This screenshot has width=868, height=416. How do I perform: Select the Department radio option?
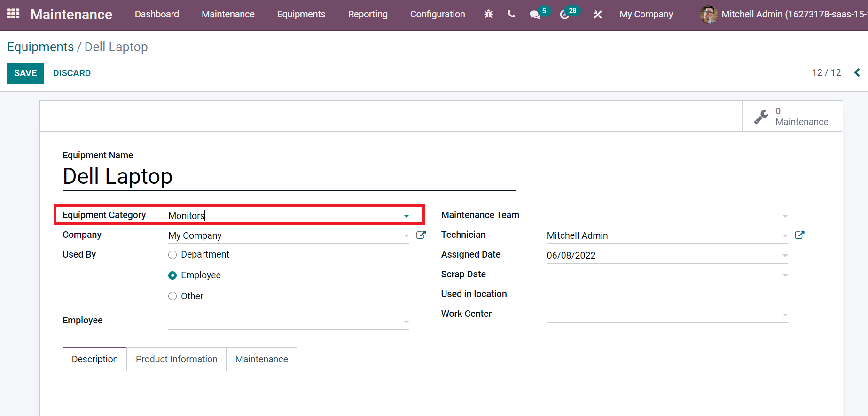(172, 255)
